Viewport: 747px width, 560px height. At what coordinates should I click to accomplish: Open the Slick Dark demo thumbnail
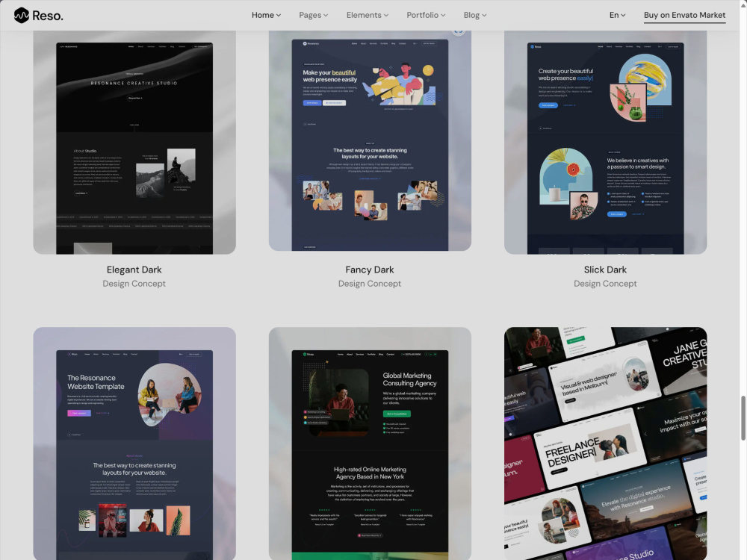coord(606,143)
